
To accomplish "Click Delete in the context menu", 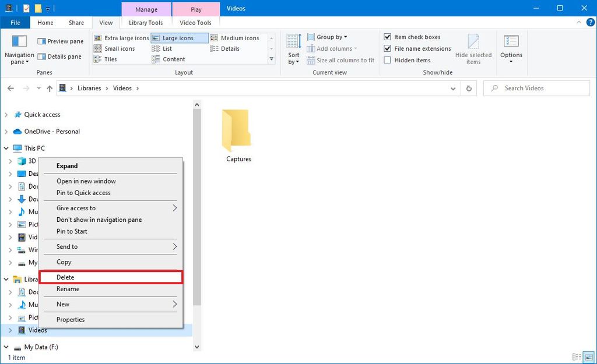I will [64, 277].
